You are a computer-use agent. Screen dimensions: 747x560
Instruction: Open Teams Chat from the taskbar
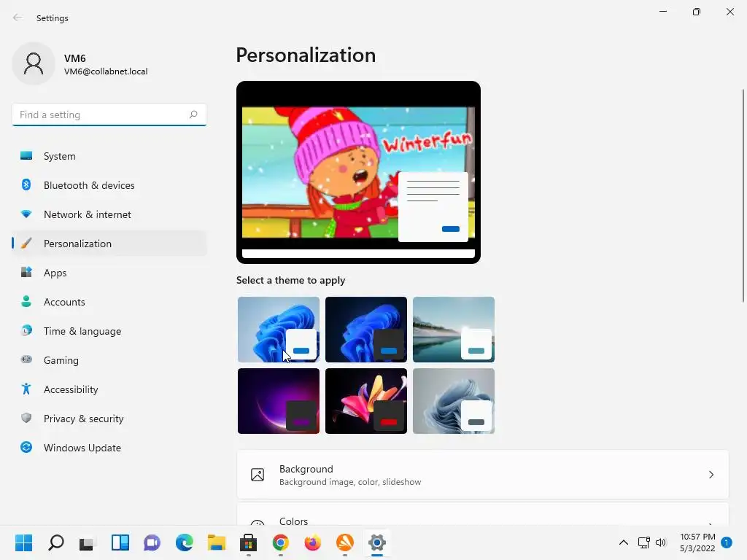(152, 542)
